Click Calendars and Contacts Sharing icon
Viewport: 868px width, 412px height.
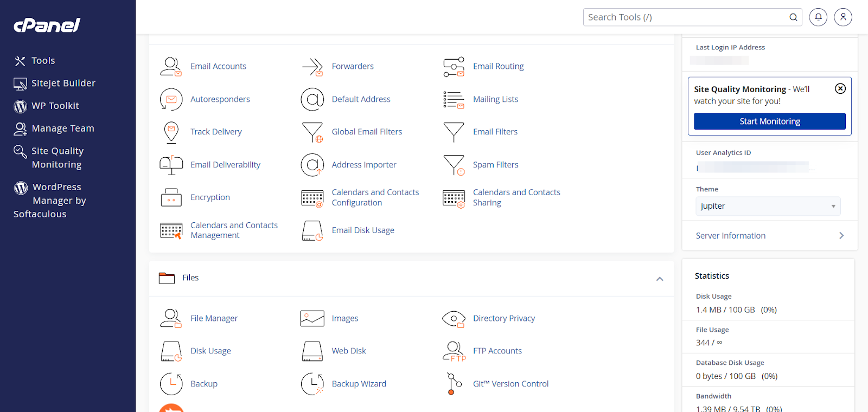tap(454, 198)
